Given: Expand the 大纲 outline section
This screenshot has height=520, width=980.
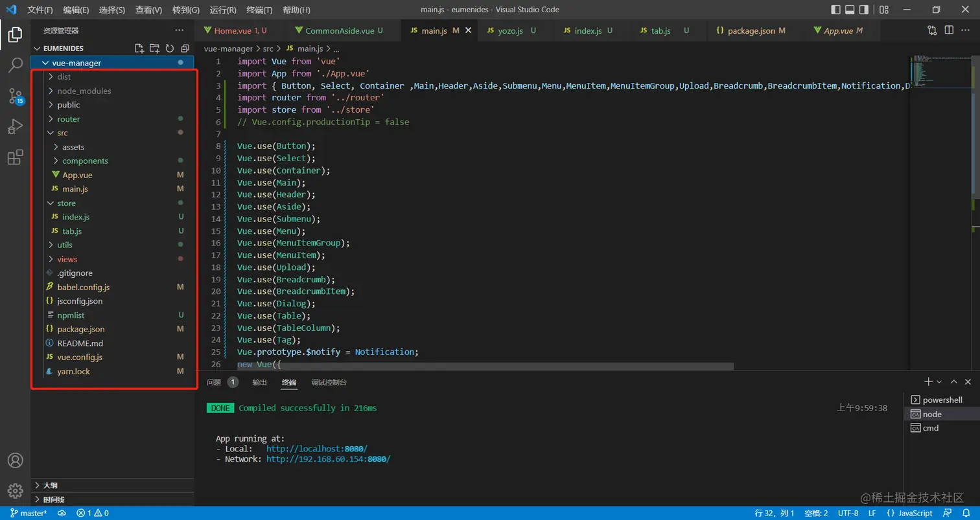Looking at the screenshot, I should [112, 485].
